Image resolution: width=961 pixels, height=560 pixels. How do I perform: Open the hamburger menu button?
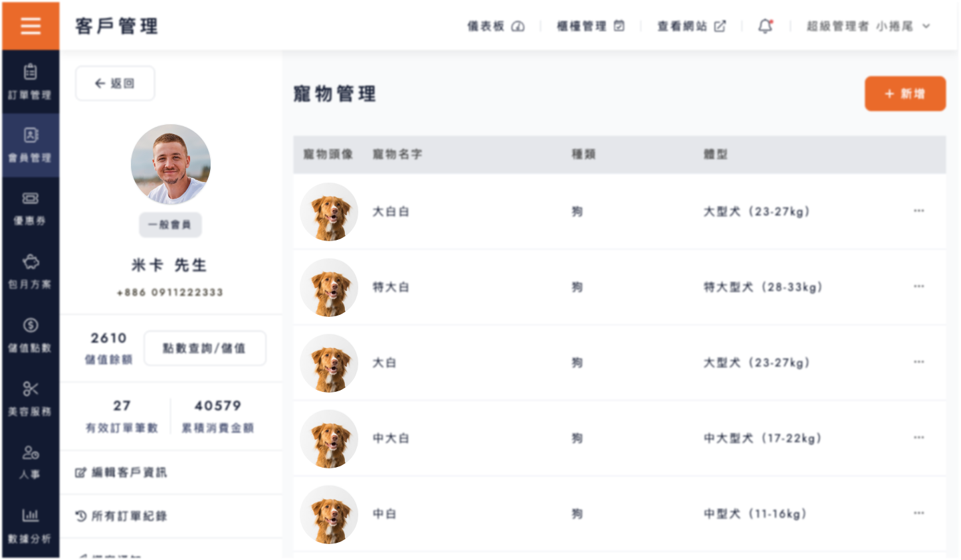coord(31,26)
